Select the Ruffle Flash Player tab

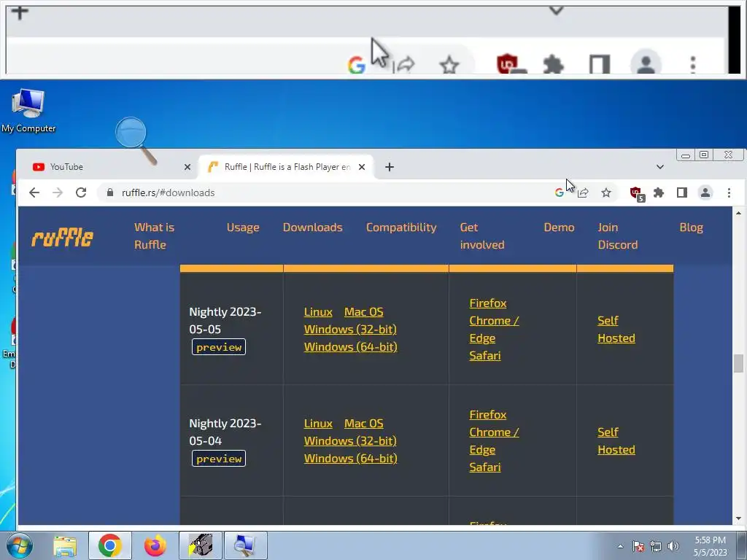286,167
